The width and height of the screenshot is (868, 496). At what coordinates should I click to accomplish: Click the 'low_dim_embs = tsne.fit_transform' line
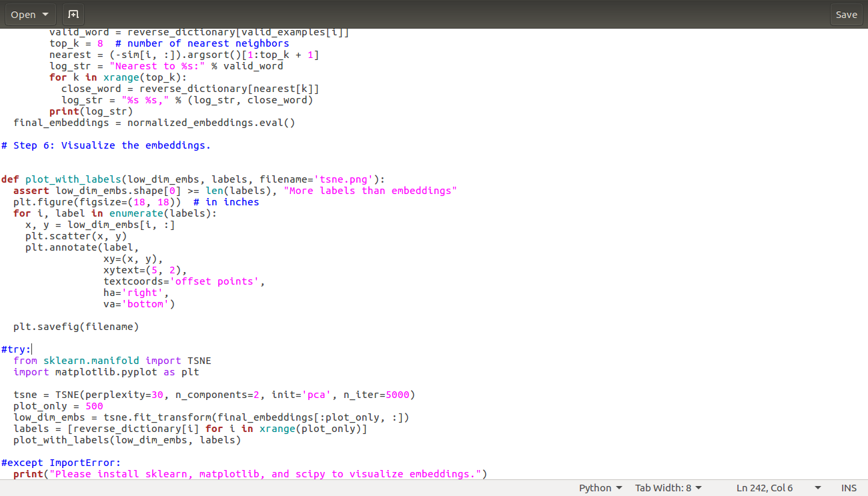click(x=211, y=417)
